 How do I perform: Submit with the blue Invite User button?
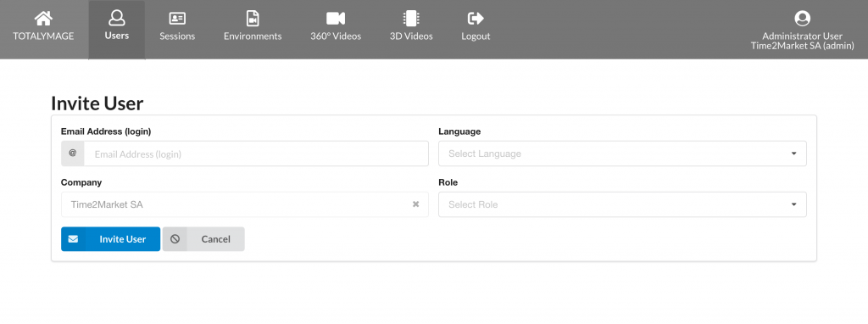[x=111, y=239]
